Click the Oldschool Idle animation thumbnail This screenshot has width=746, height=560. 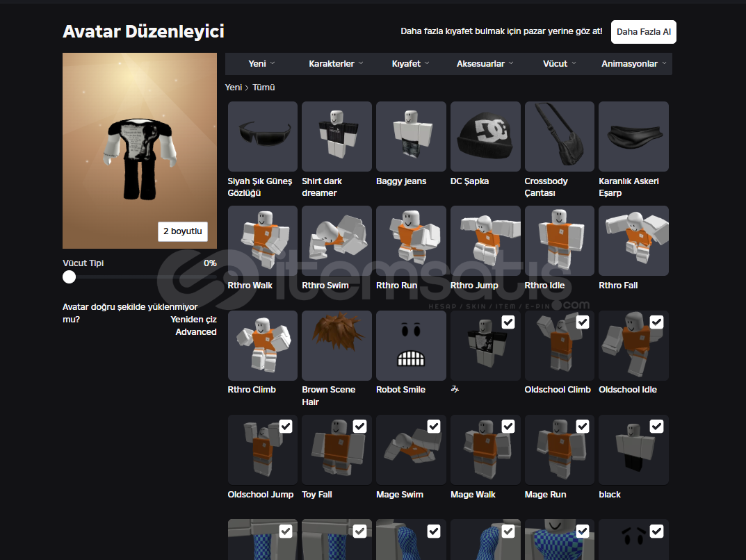pos(634,345)
